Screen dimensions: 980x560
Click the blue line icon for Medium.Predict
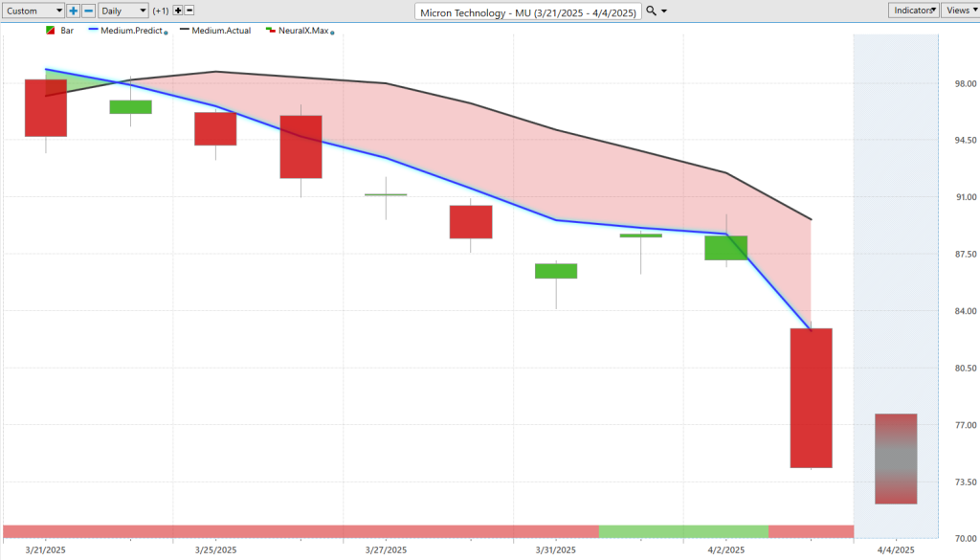[x=93, y=30]
